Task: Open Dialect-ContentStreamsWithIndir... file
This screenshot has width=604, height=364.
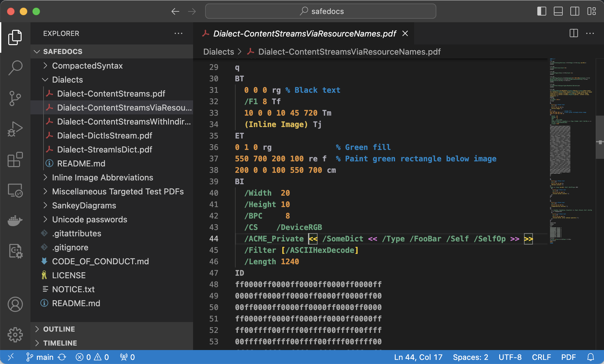Action: [112, 122]
